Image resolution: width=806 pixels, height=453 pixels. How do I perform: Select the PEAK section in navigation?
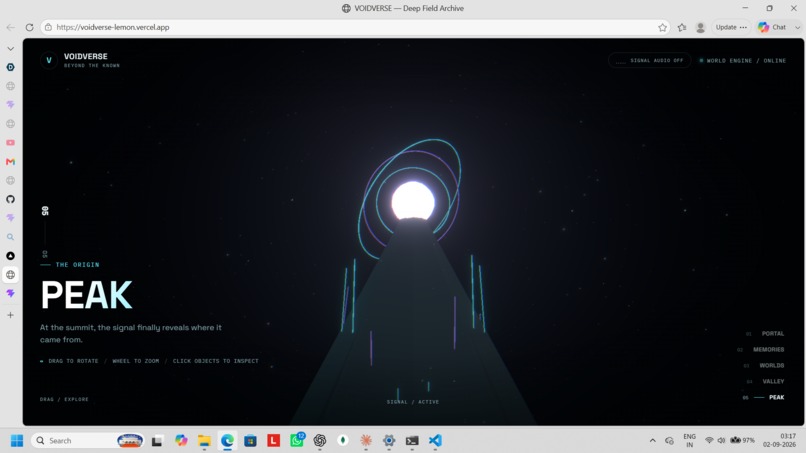(x=776, y=397)
